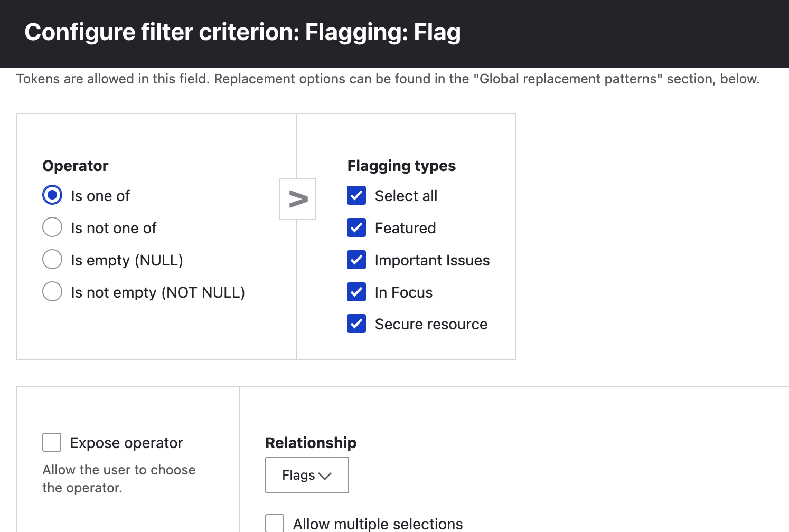Choose the Is empty (NULL) operator

point(52,259)
